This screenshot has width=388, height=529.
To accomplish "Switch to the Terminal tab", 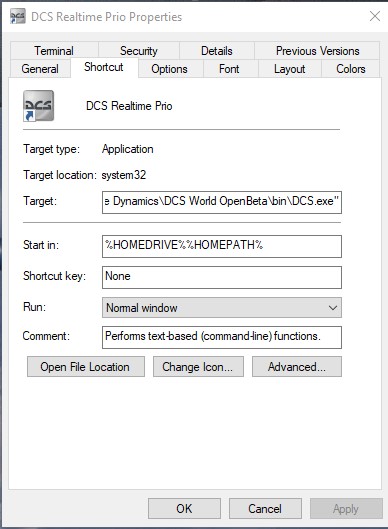I will (x=54, y=51).
